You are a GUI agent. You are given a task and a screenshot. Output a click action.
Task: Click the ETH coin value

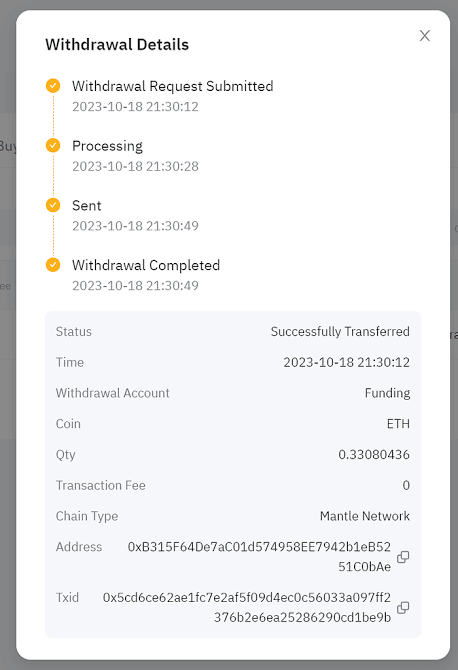point(398,424)
